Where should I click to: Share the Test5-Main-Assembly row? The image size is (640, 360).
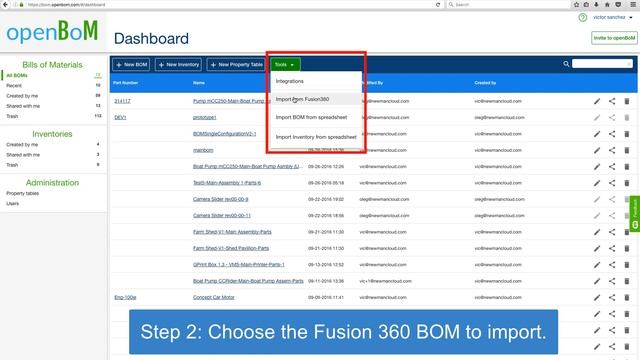(x=612, y=183)
